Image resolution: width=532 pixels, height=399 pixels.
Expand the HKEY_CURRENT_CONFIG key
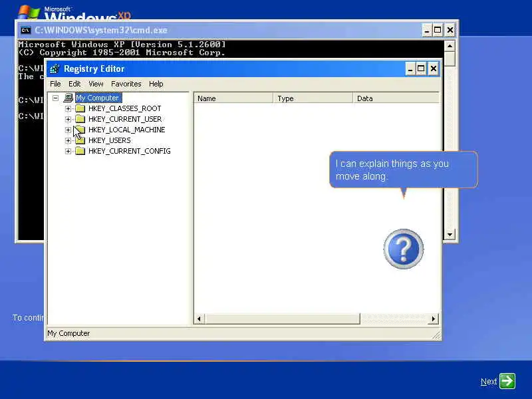pyautogui.click(x=68, y=152)
